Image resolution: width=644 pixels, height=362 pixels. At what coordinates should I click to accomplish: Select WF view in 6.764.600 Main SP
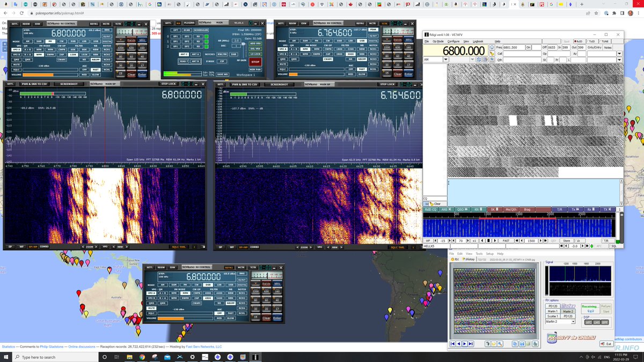point(231,247)
